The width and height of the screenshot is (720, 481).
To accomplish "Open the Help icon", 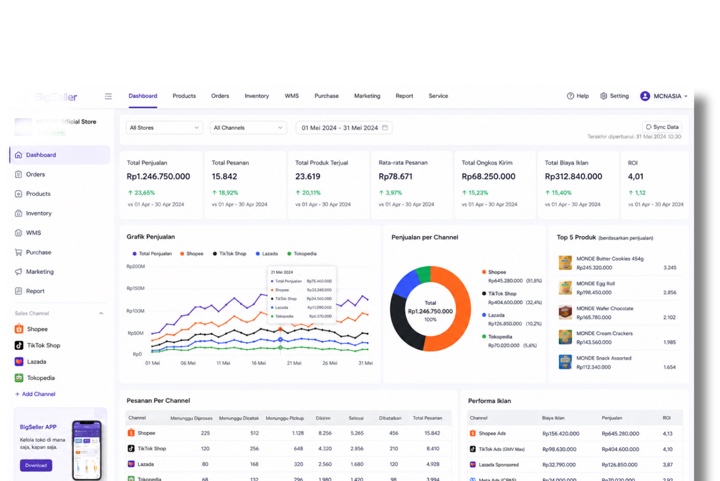I will 570,96.
